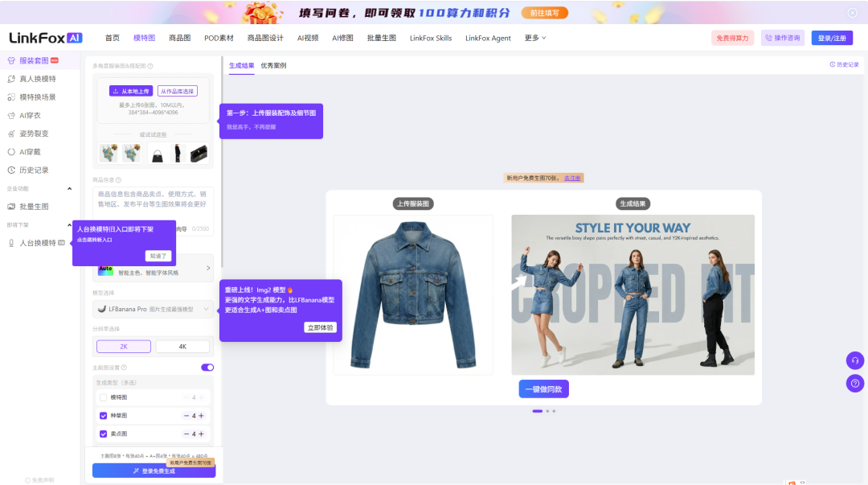Decrease 种草图 count with minus
868x485 pixels.
click(x=186, y=416)
